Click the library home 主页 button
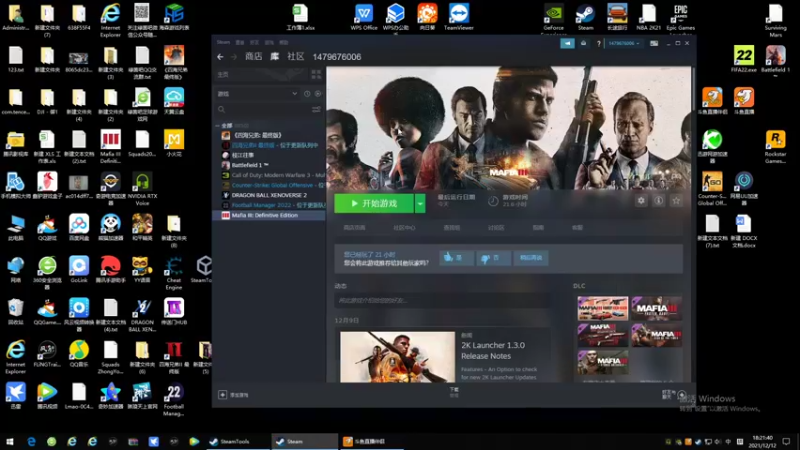800x450 pixels. pos(261,74)
